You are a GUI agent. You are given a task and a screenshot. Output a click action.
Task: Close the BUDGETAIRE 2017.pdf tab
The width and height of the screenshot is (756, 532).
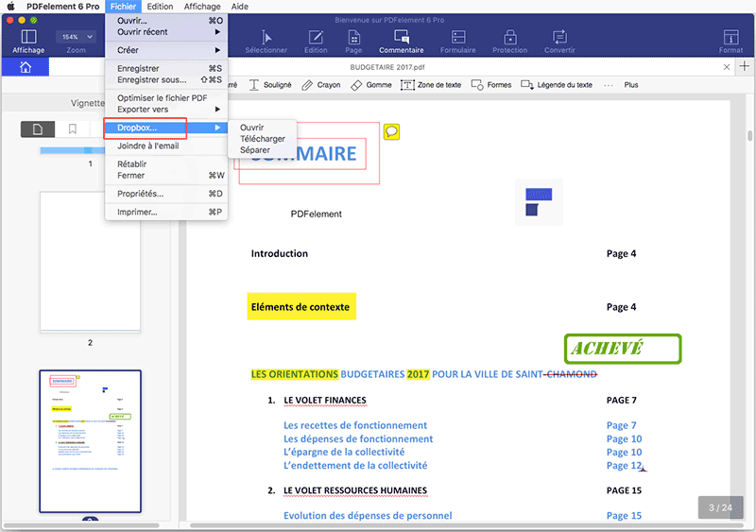(x=727, y=67)
